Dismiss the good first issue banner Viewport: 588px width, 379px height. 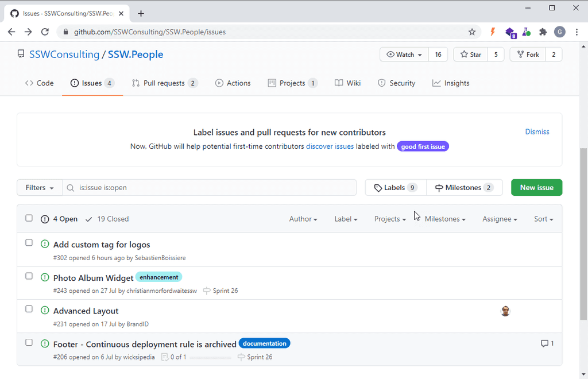[x=536, y=132]
